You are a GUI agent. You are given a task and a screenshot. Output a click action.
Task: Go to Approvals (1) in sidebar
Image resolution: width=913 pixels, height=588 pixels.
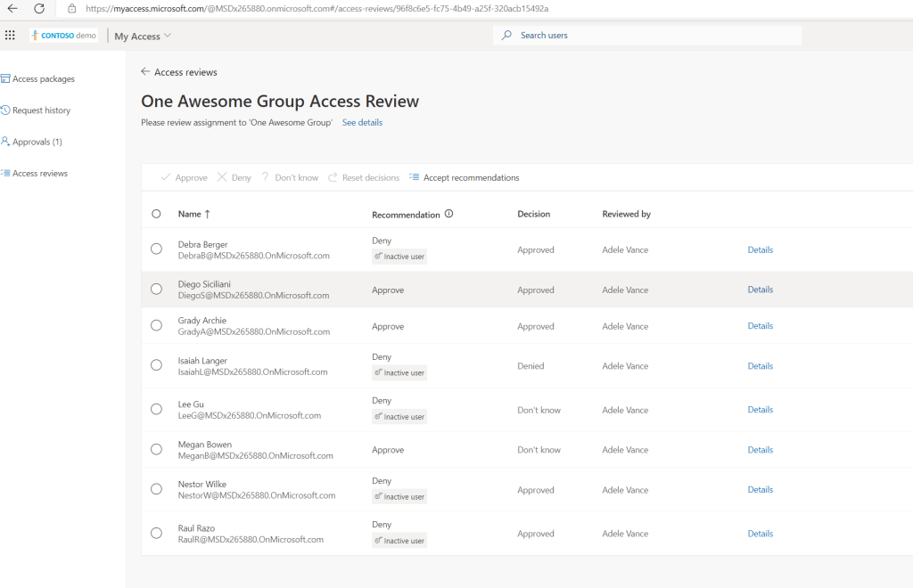[x=37, y=142]
